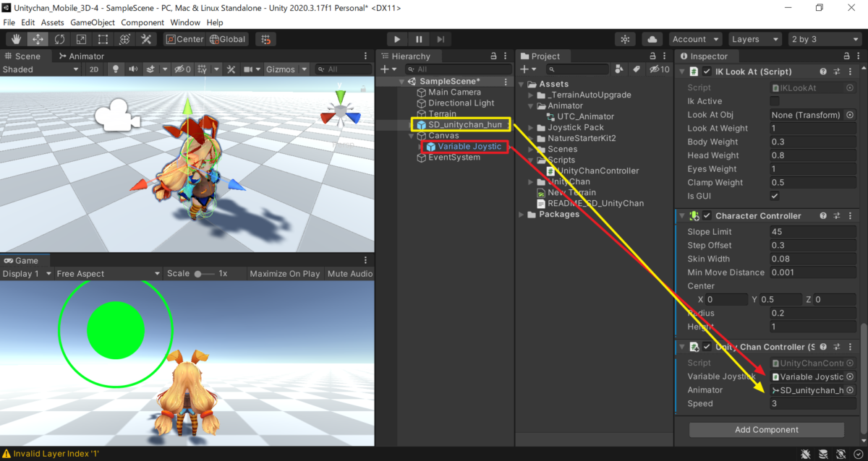This screenshot has height=461, width=868.
Task: Toggle scene lighting bulb icon
Action: (114, 69)
